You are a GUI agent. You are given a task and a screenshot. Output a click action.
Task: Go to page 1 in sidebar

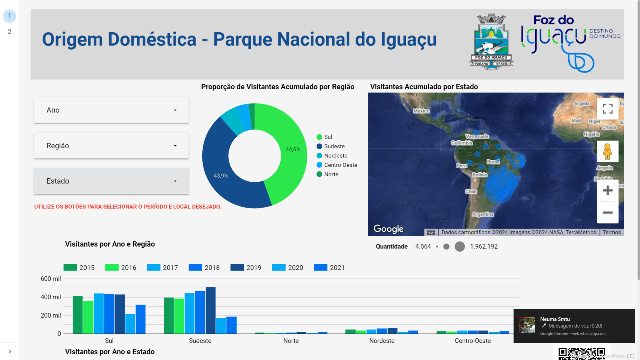pos(9,16)
